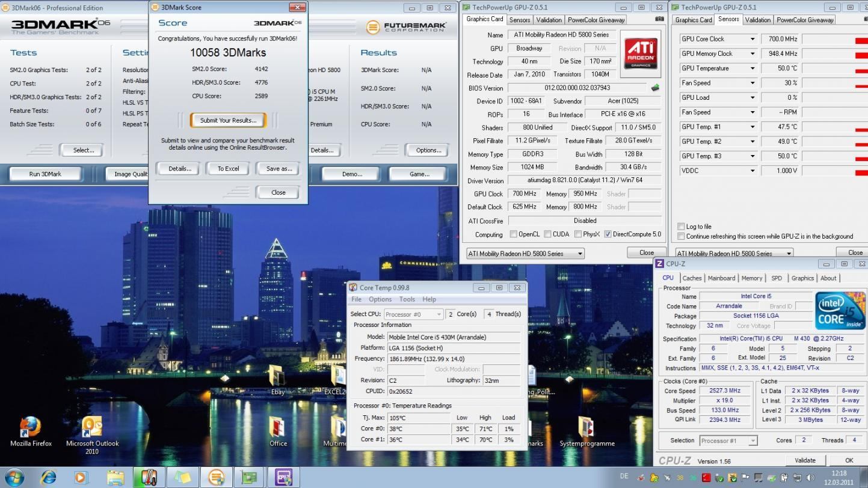868x488 pixels.
Task: Select the Mozilla Firefox desktop icon
Action: point(31,432)
